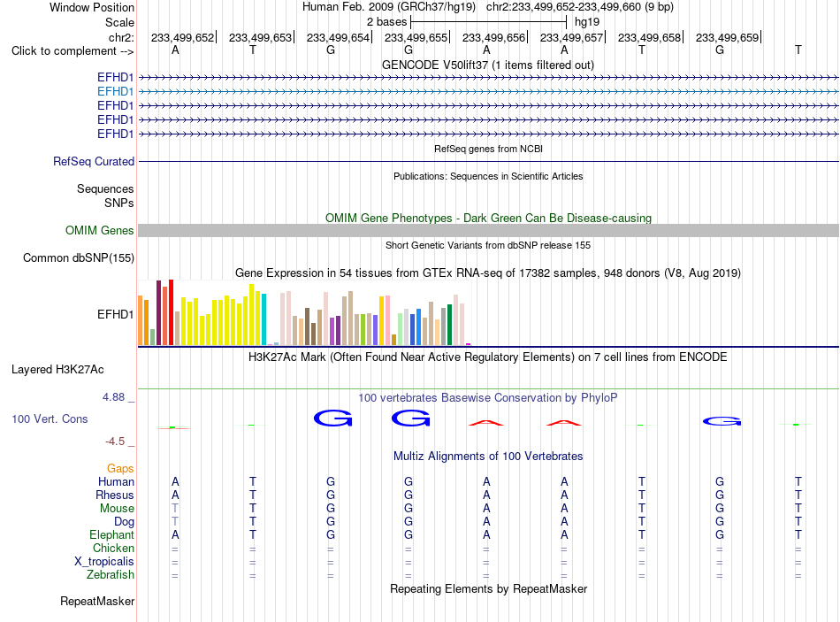Screen dimensions: 840x622
Task: Select the Zebrafish alignment row label
Action: [x=111, y=575]
